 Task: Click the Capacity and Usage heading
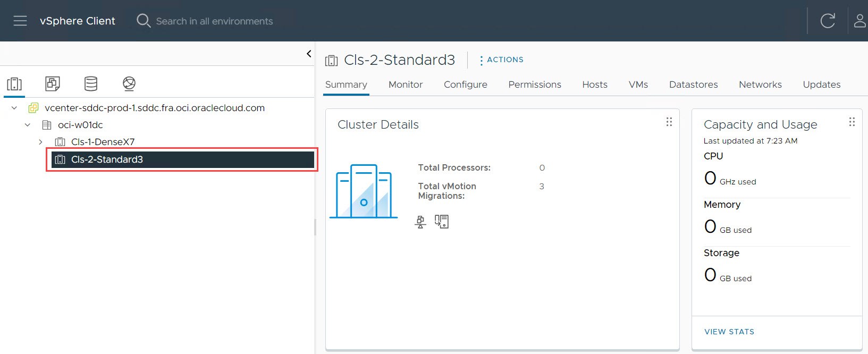(761, 124)
